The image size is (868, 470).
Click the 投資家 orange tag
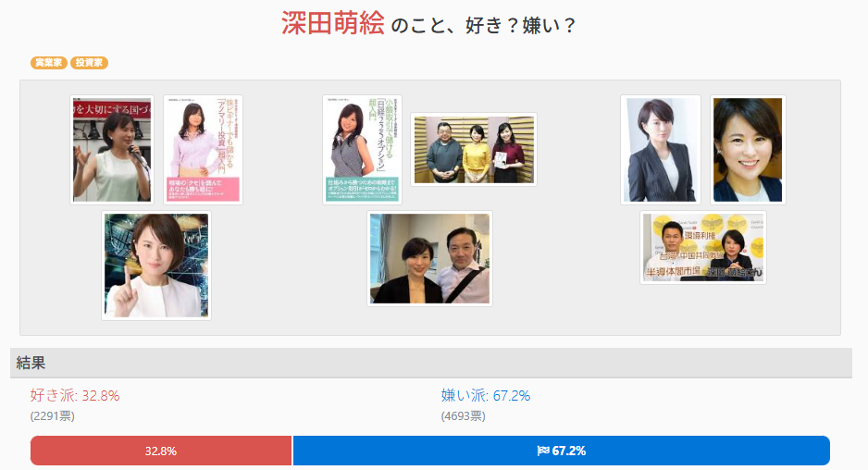(x=89, y=63)
